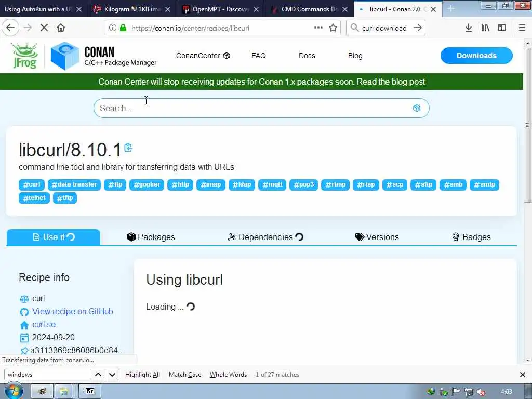The height and width of the screenshot is (399, 532).
Task: Select the #http tag
Action: click(180, 184)
